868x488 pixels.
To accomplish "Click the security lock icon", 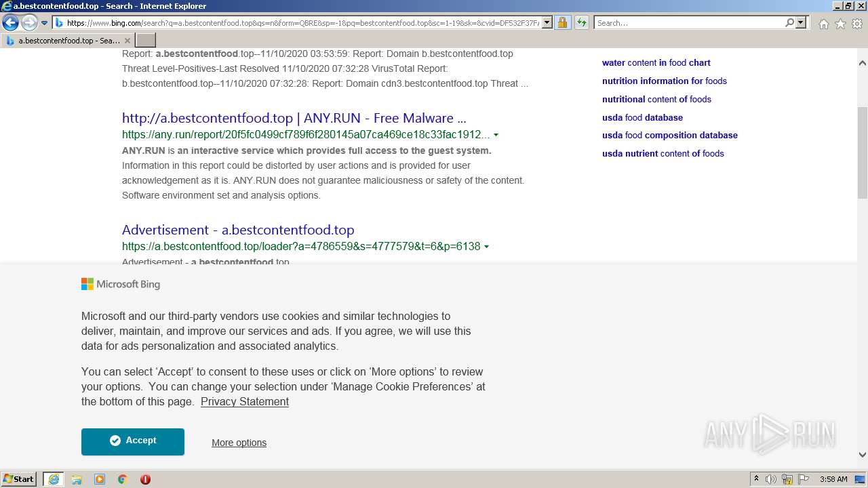I will click(x=562, y=23).
